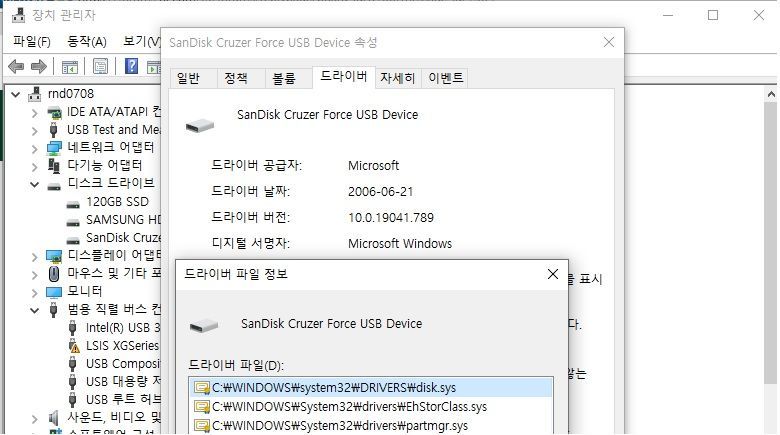780x435 pixels.
Task: Click the driver version value 10.0.19041.789
Action: point(391,218)
